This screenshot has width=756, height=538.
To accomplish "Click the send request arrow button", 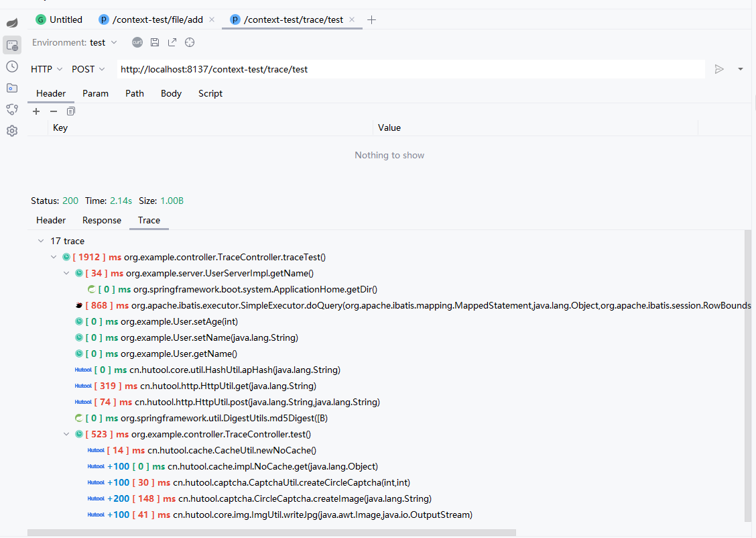I will 719,69.
